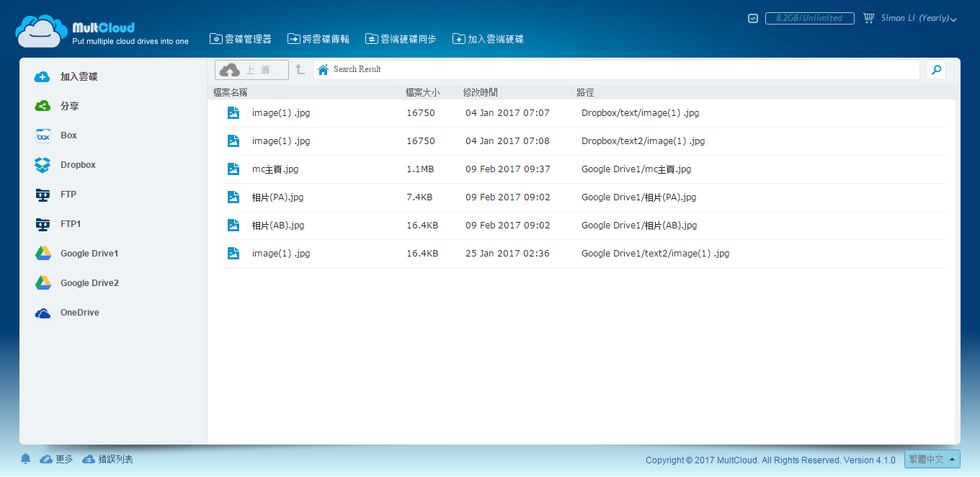This screenshot has width=980, height=477.
Task: Click the 上傳 upload button
Action: [x=251, y=70]
